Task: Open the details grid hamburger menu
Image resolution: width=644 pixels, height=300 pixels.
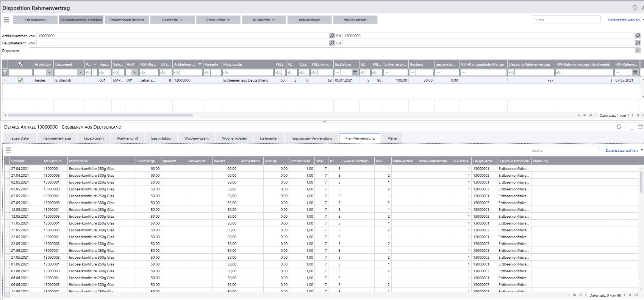Action: pos(8,150)
